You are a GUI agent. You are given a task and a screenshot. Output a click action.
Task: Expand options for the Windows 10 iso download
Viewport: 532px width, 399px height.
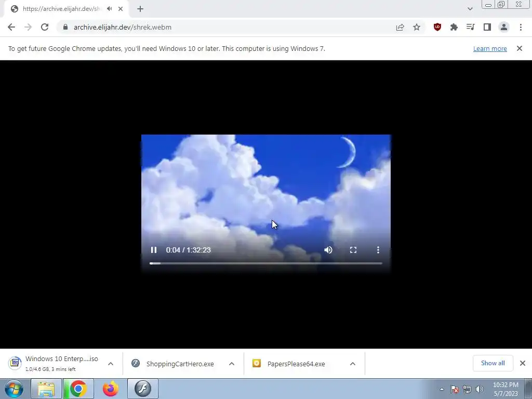(x=111, y=364)
